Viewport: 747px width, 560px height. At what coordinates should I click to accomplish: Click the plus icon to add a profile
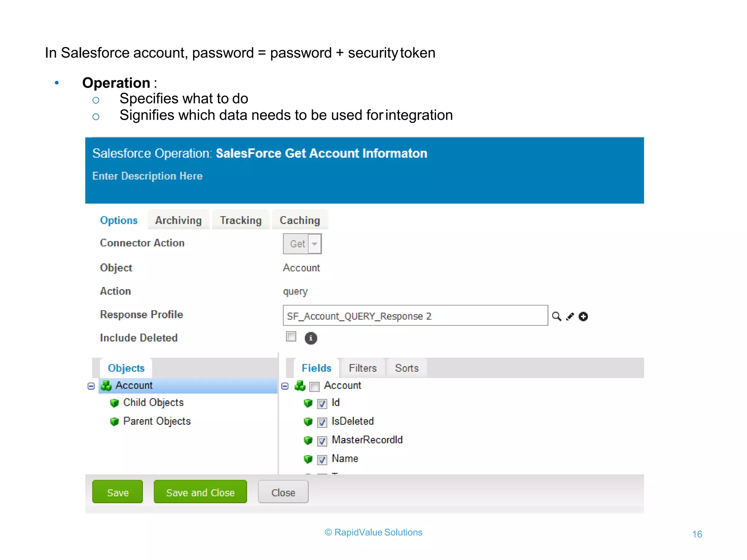click(584, 316)
